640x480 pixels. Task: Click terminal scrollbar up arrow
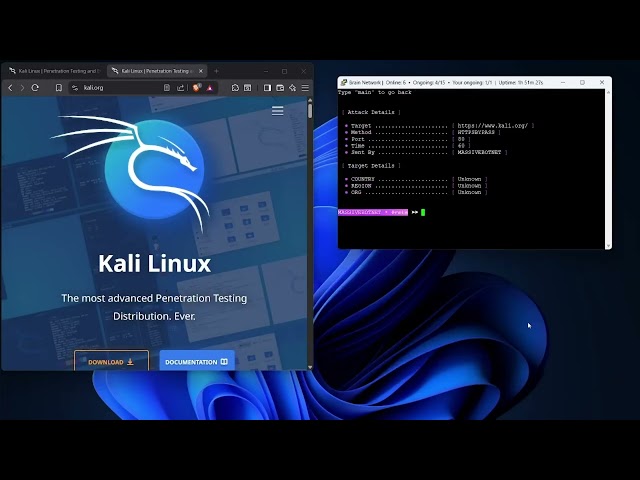(x=608, y=93)
